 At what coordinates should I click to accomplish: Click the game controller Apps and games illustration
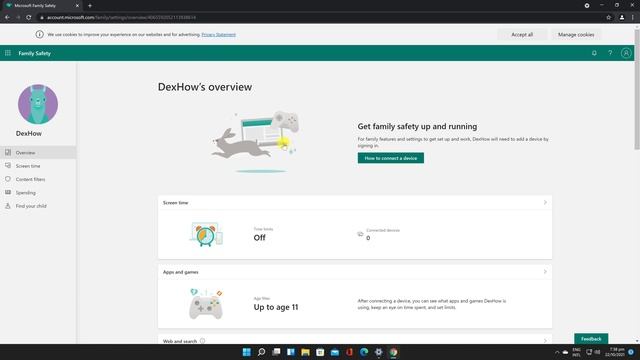(206, 304)
